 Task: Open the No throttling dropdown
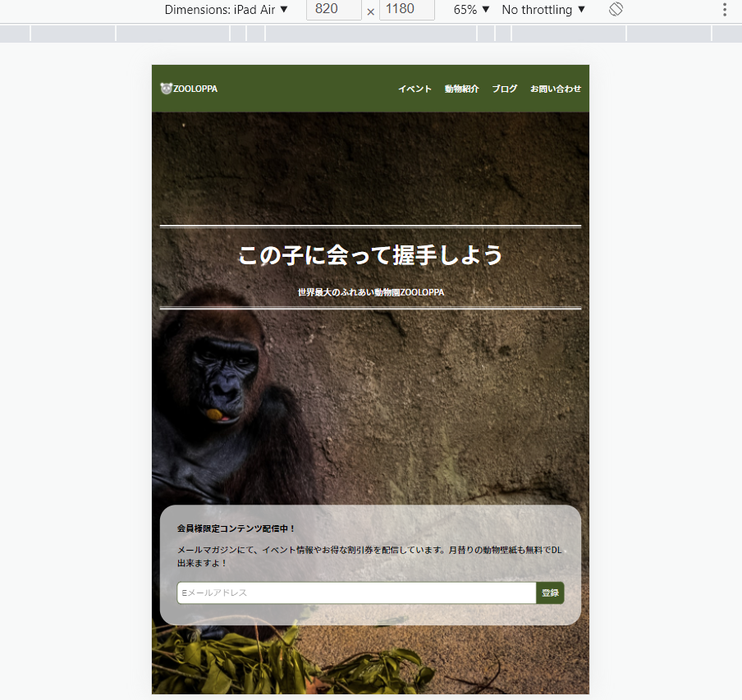tap(543, 10)
